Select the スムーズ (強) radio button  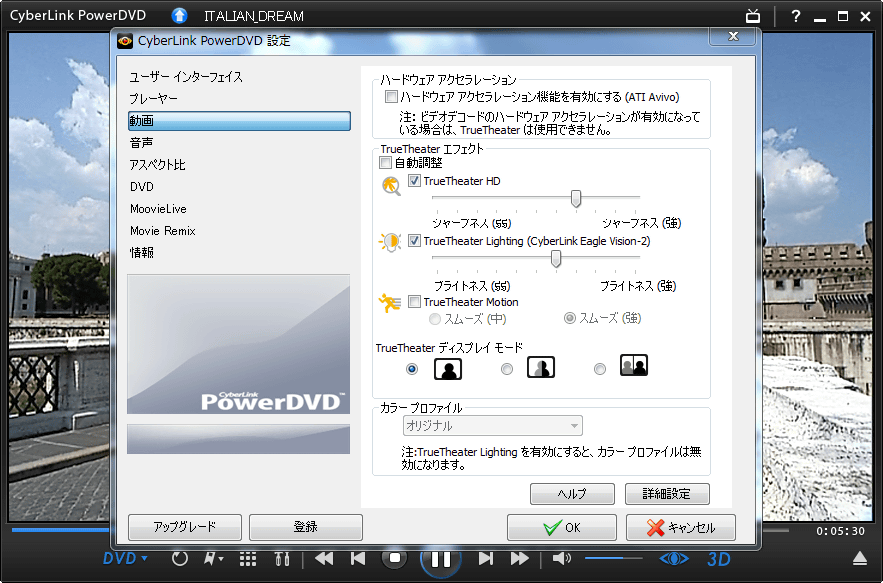570,318
